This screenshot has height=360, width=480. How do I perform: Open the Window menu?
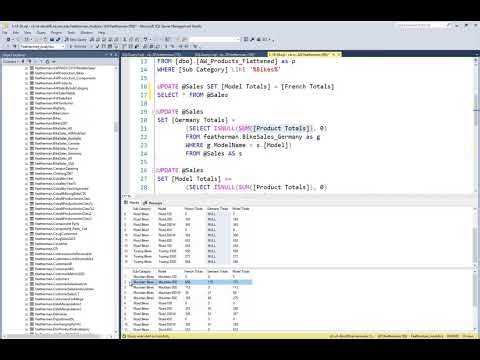[x=87, y=33]
